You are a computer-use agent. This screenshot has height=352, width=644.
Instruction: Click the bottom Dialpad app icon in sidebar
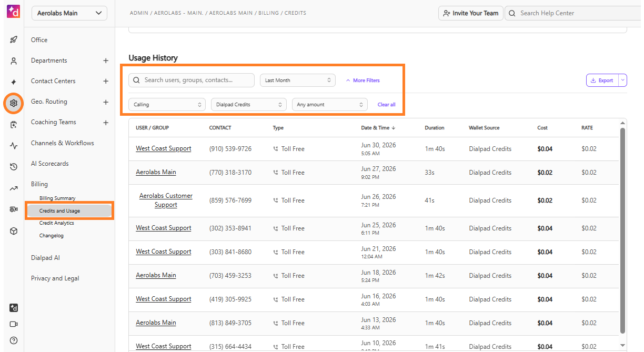click(14, 308)
